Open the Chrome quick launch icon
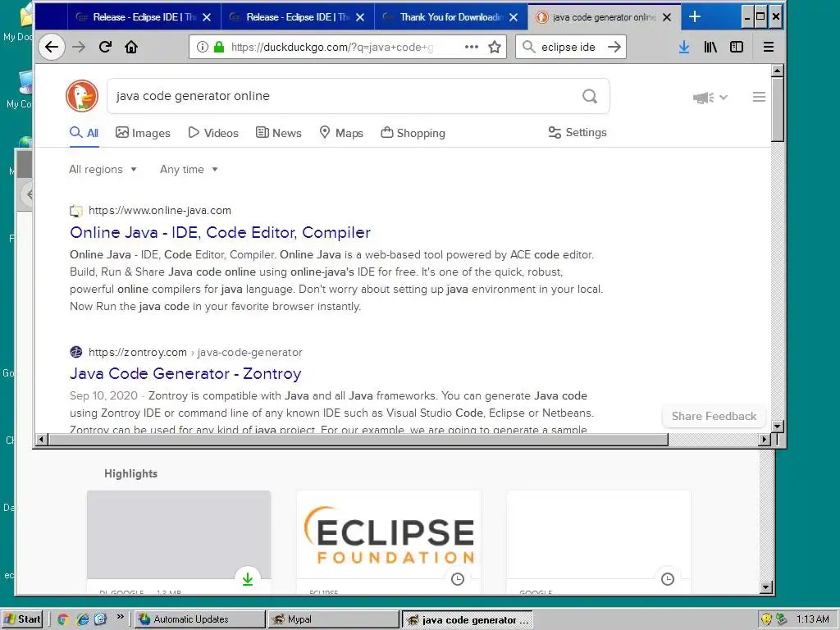 tap(62, 619)
